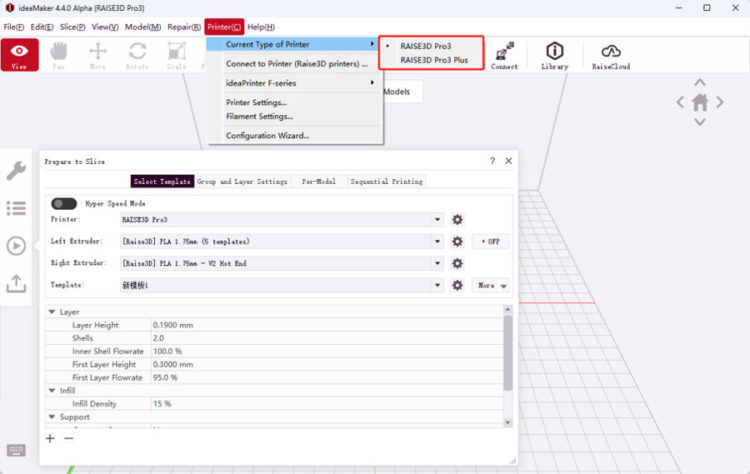Open the Repair menu

pyautogui.click(x=184, y=27)
